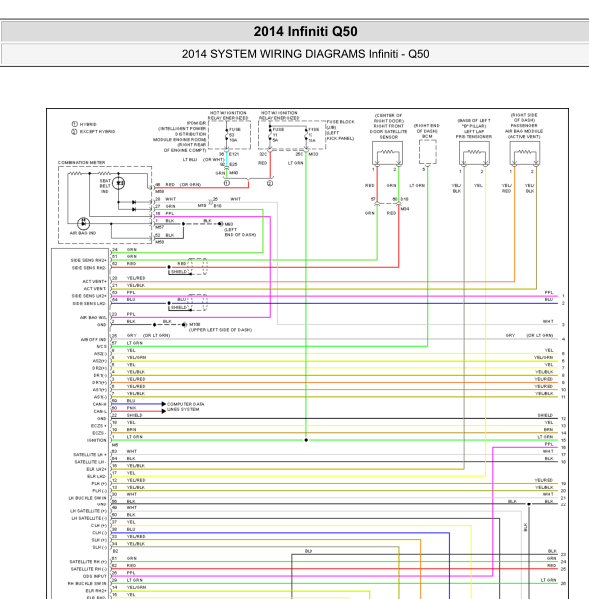Select the 'SIDE SENS LH2+' pin label
The height and width of the screenshot is (599, 589).
point(89,296)
